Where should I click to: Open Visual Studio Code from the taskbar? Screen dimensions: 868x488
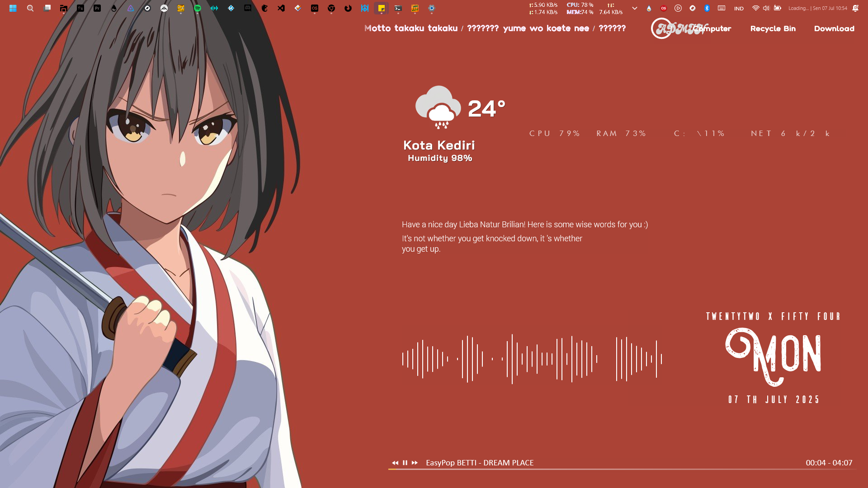(281, 8)
